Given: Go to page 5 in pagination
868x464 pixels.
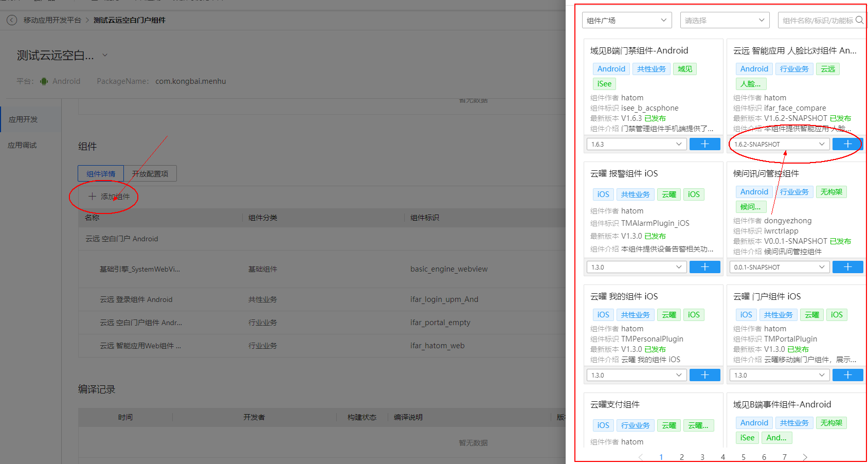Looking at the screenshot, I should (744, 457).
